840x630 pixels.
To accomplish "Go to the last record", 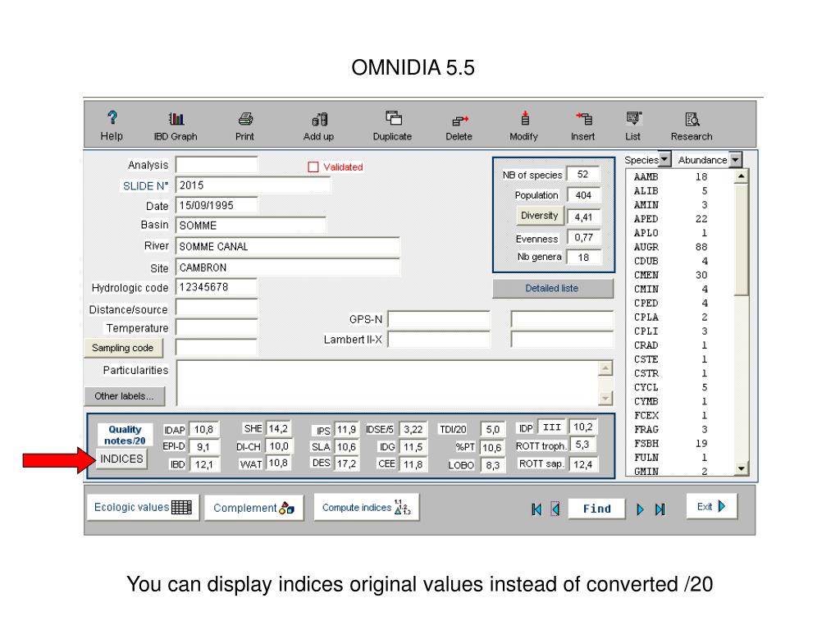I will click(x=660, y=509).
